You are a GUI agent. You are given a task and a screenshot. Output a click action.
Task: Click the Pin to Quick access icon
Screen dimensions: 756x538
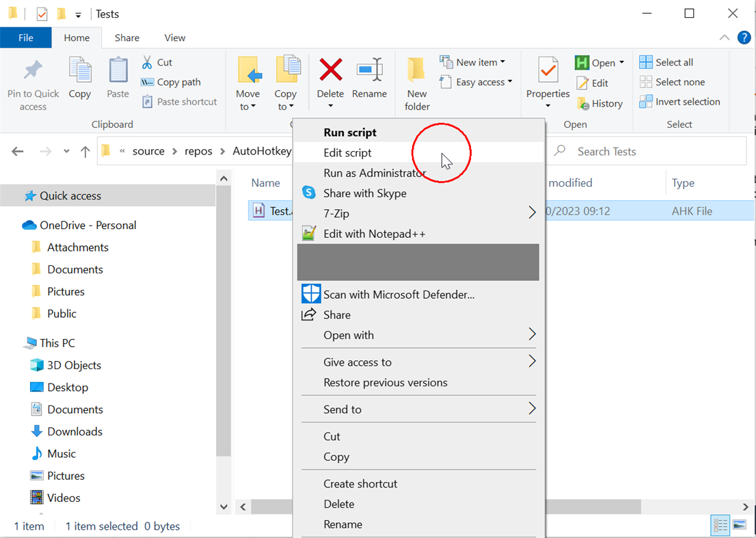click(x=33, y=81)
